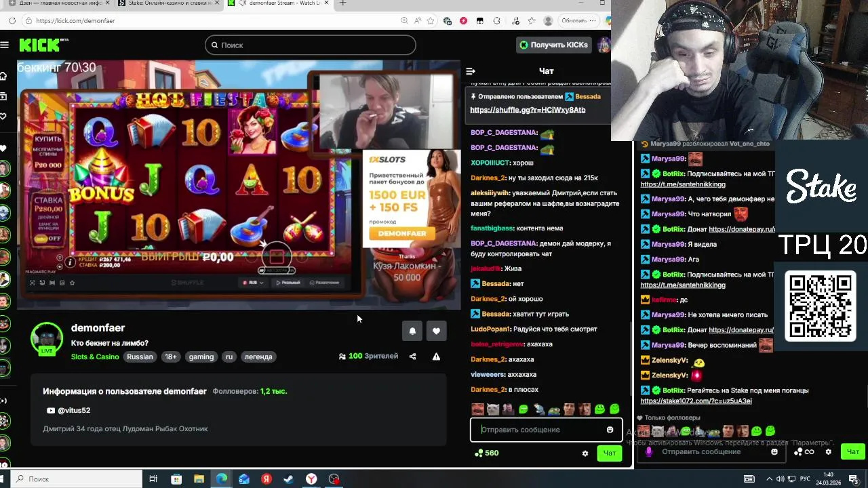Viewport: 868px width, 488px height.
Task: Open browser profile icon in toolbar
Action: click(548, 21)
